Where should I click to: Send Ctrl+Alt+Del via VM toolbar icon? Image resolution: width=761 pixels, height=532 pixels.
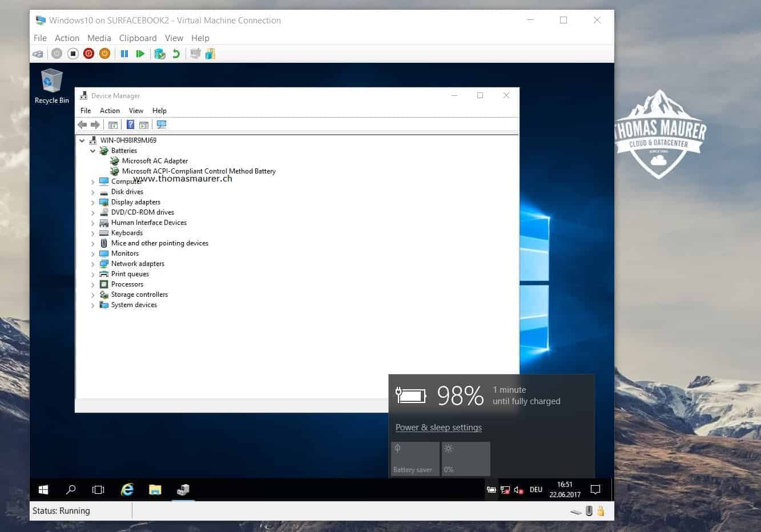38,54
